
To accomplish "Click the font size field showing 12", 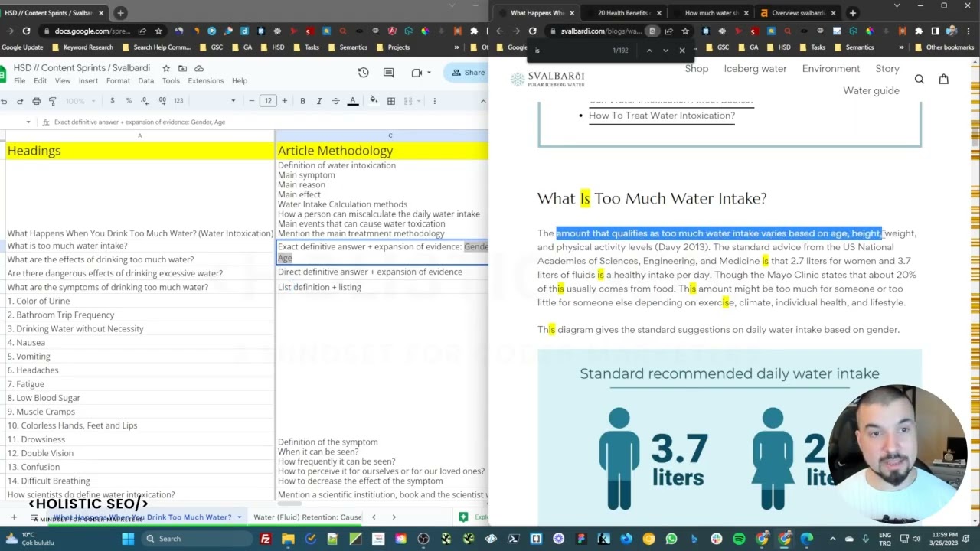I will pos(268,101).
